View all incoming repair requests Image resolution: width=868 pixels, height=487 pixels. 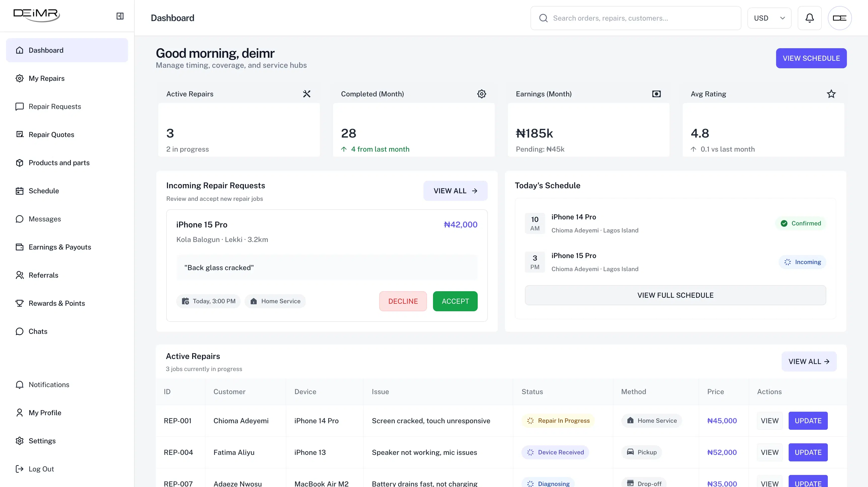pos(455,191)
